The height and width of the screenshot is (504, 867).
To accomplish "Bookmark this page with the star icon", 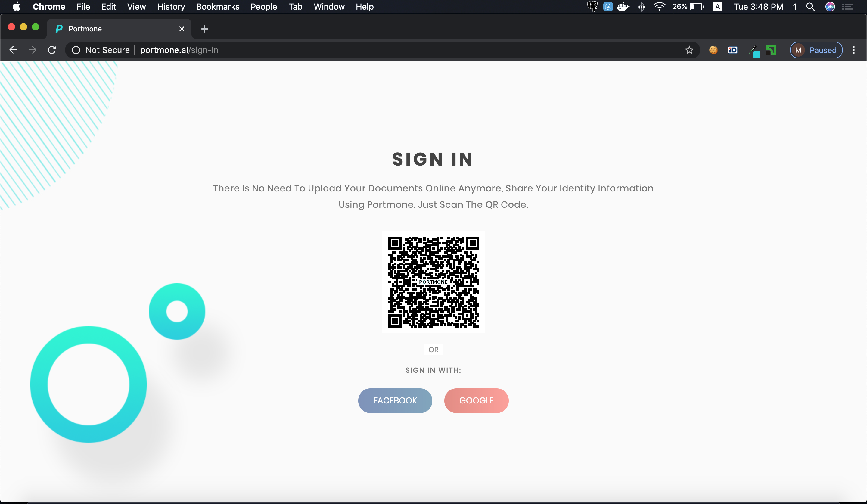I will 689,50.
